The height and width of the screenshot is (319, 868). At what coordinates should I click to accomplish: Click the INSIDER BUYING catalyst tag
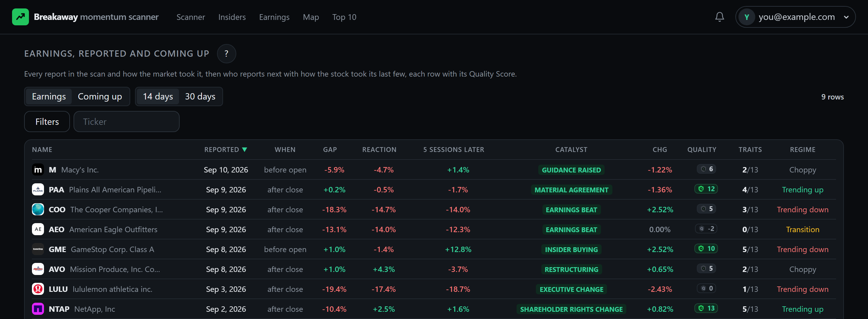click(x=571, y=250)
